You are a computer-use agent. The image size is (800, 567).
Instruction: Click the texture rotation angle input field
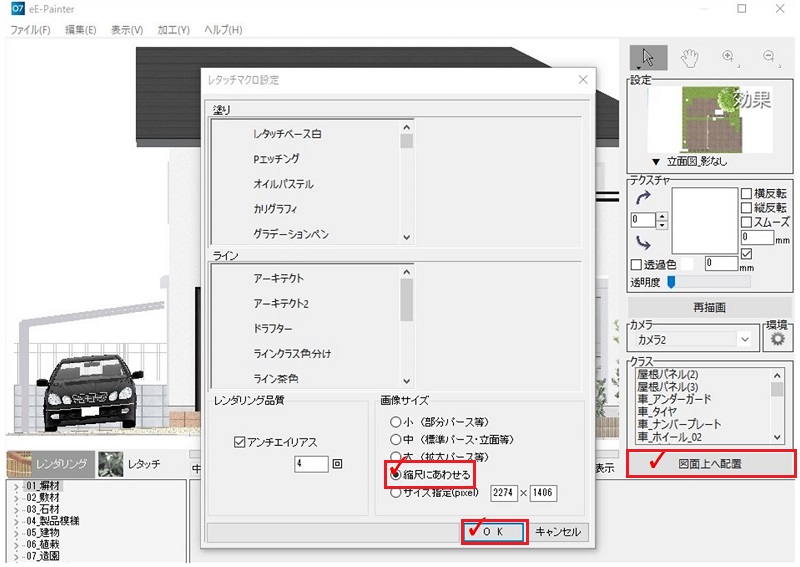tap(643, 220)
